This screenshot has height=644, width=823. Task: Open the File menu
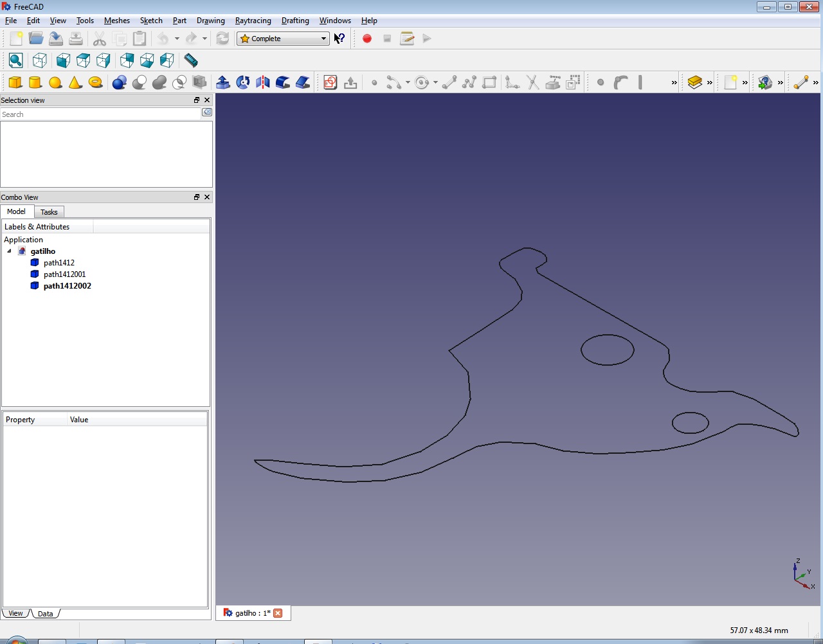11,21
